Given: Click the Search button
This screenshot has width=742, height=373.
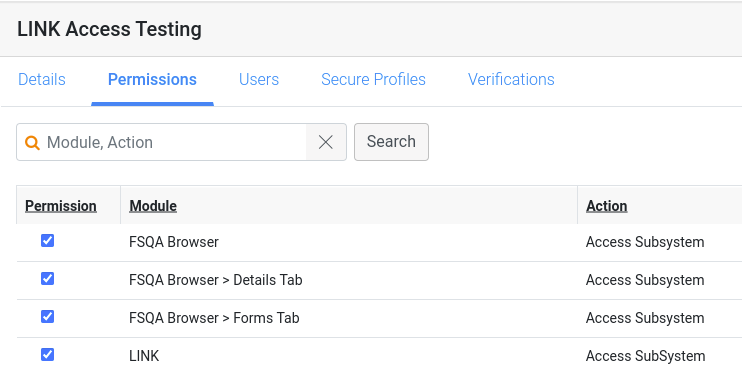Looking at the screenshot, I should pyautogui.click(x=391, y=142).
